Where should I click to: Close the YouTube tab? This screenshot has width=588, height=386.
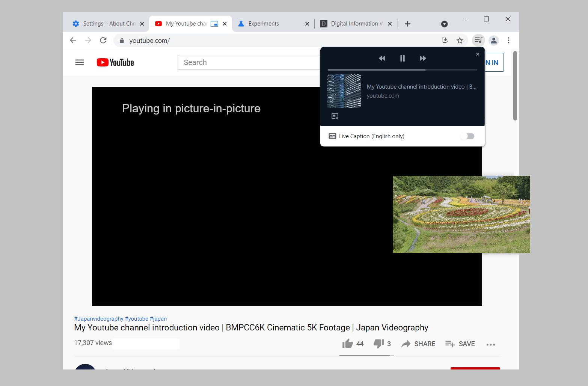point(225,24)
